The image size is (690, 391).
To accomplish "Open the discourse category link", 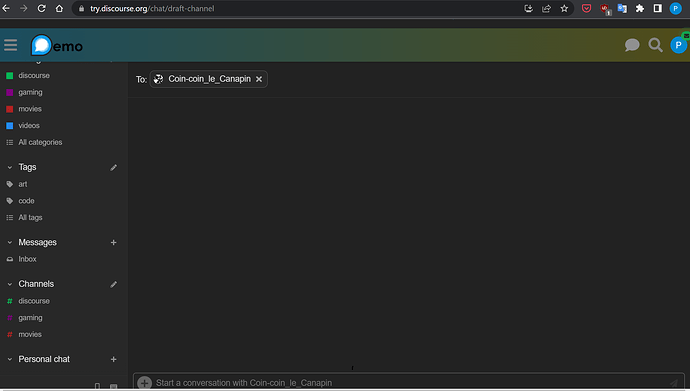I will pos(34,76).
